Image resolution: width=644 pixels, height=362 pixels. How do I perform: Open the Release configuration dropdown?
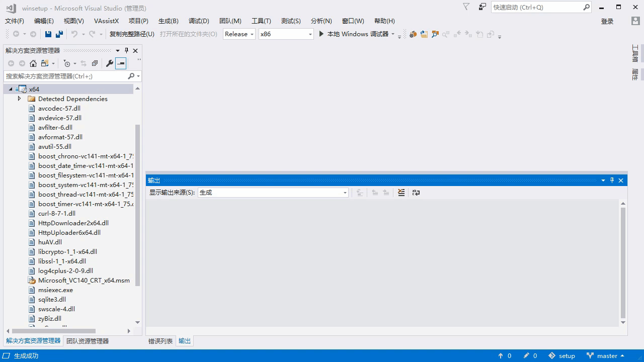point(239,34)
